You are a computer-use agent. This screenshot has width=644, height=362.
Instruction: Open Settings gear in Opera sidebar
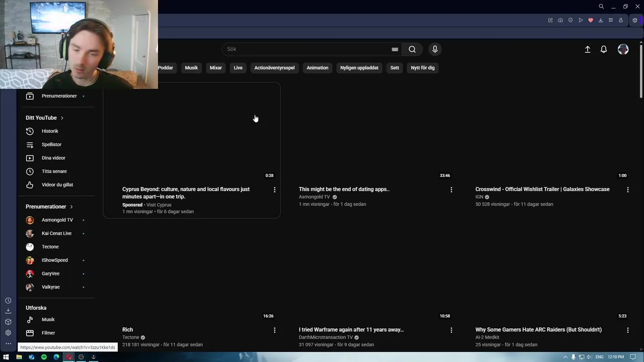(8, 333)
